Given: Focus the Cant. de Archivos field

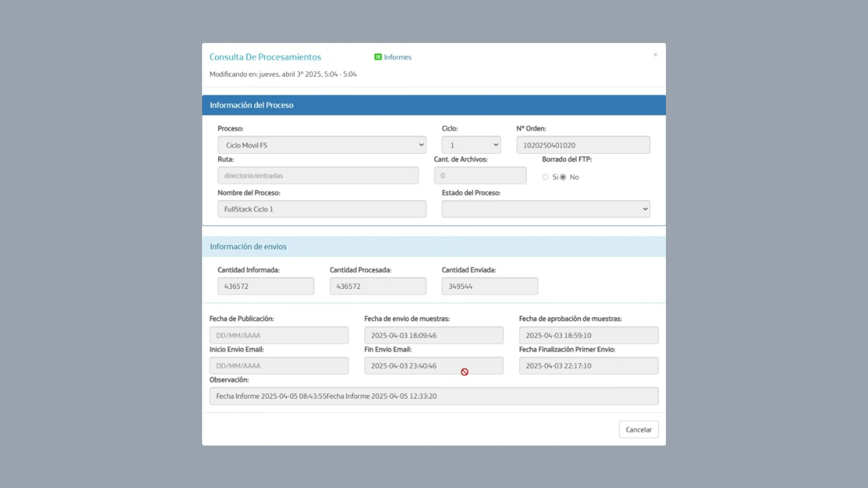Looking at the screenshot, I should point(480,176).
